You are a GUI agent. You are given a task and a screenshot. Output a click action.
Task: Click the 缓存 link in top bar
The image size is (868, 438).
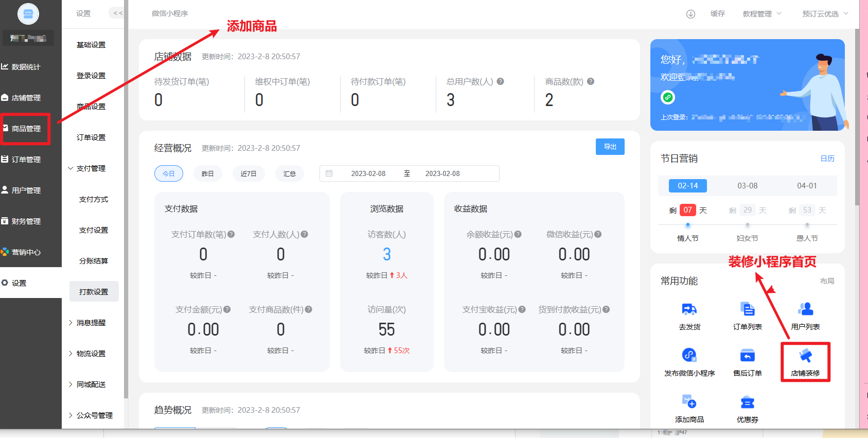[x=718, y=14]
